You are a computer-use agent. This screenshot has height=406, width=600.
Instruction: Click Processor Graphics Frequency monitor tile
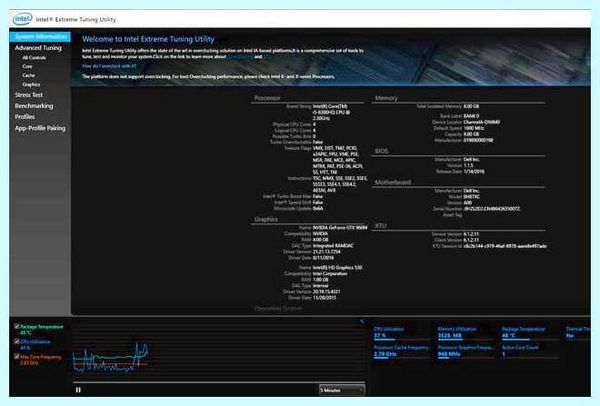tap(466, 351)
